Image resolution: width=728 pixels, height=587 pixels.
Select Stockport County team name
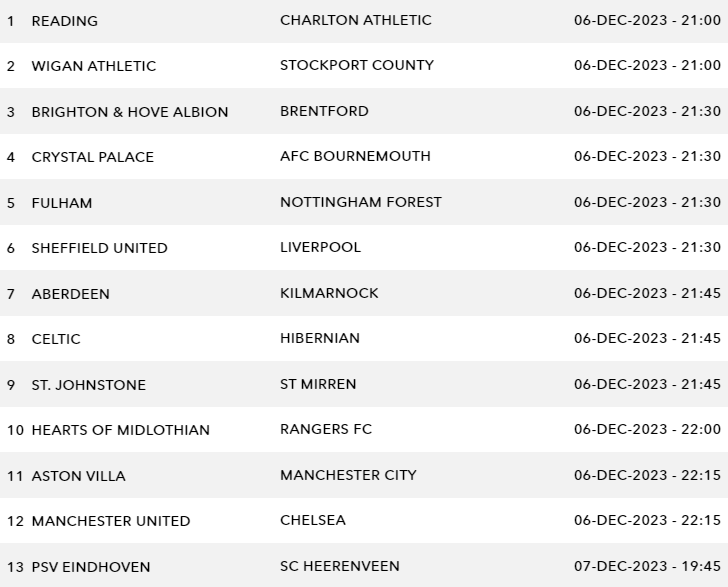click(x=356, y=65)
